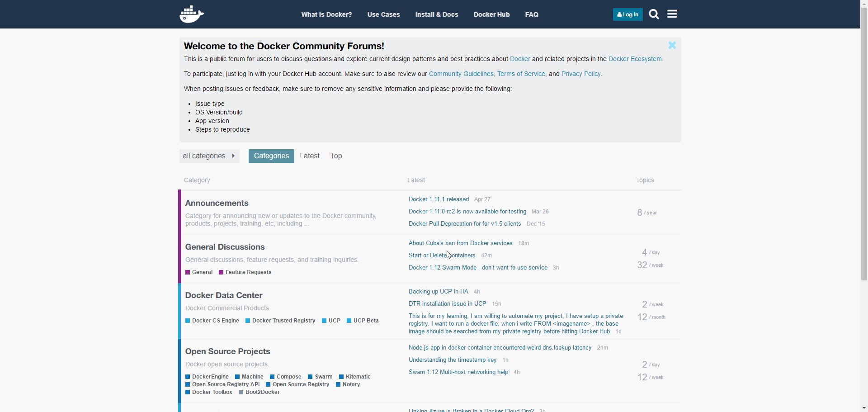The height and width of the screenshot is (412, 868).
Task: Open the FAQ menu item
Action: 532,14
